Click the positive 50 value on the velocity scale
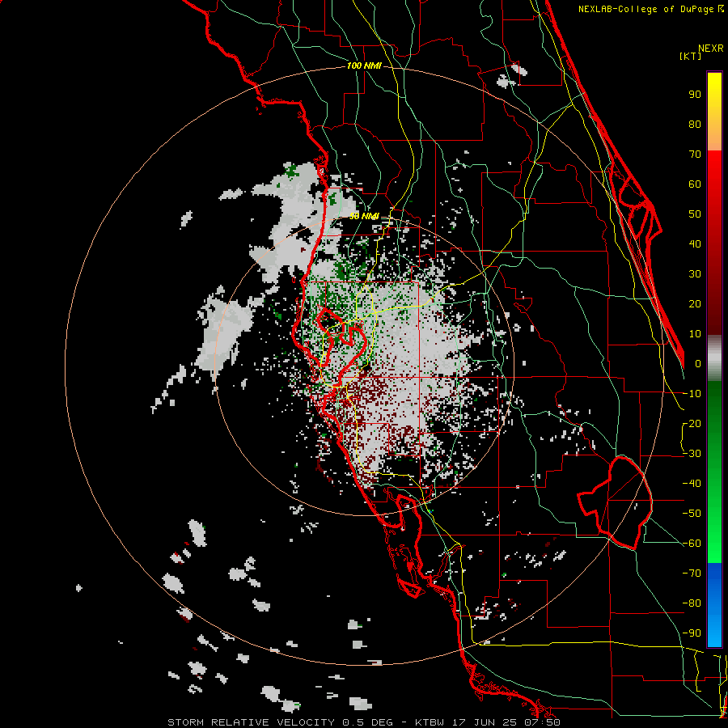 (x=695, y=214)
